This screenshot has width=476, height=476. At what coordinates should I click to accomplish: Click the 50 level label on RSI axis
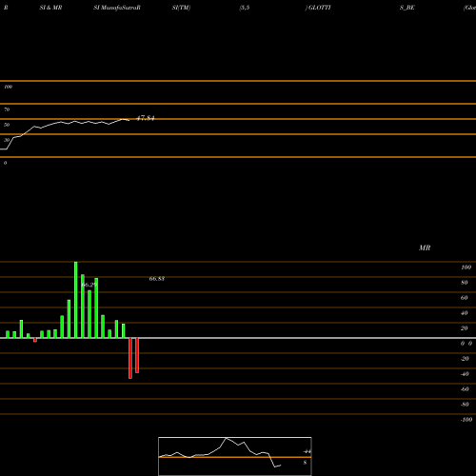pyautogui.click(x=7, y=125)
